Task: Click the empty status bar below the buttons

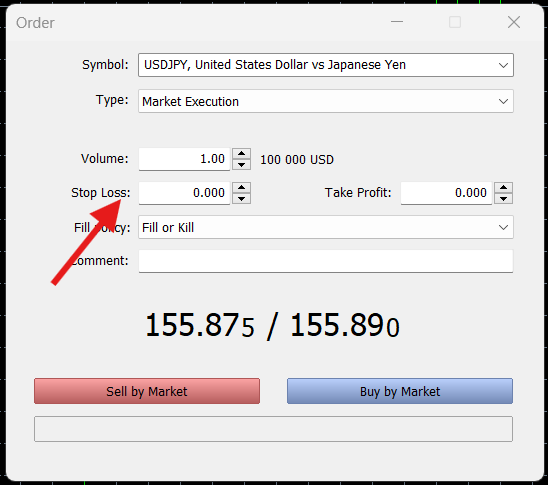Action: coord(273,429)
